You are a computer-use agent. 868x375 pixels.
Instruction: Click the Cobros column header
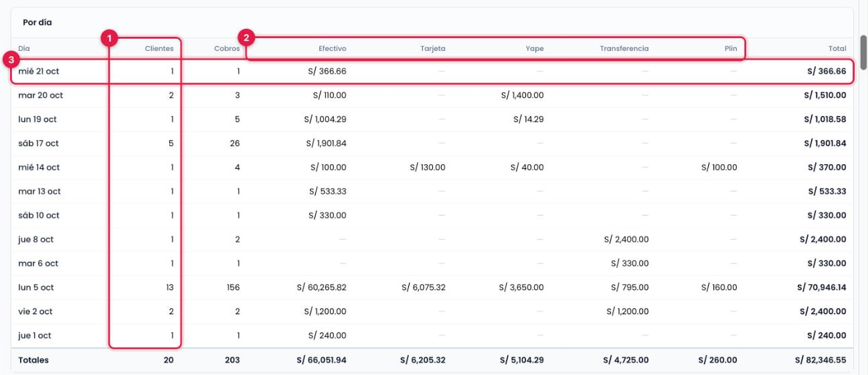click(x=227, y=48)
